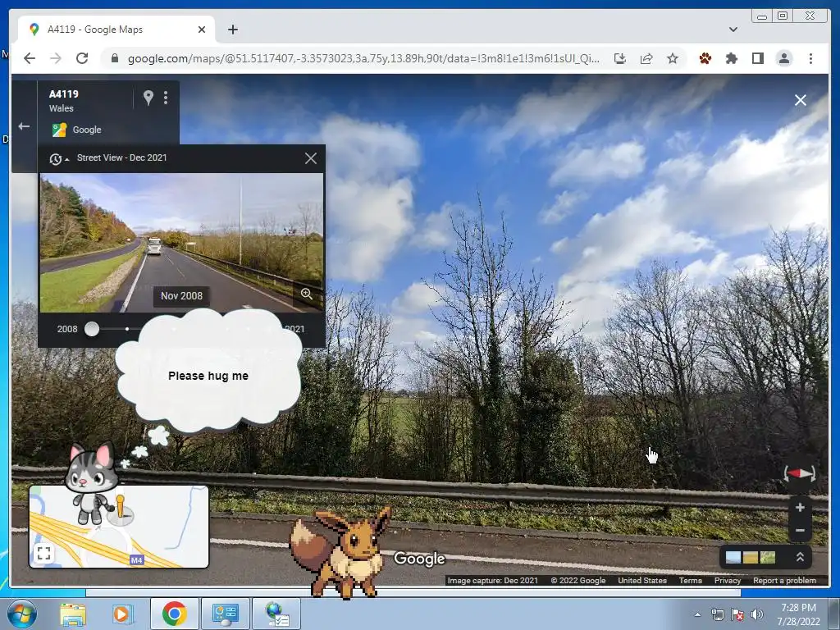Image resolution: width=840 pixels, height=630 pixels.
Task: Select the A4119 - Google Maps tab
Action: pos(116,30)
